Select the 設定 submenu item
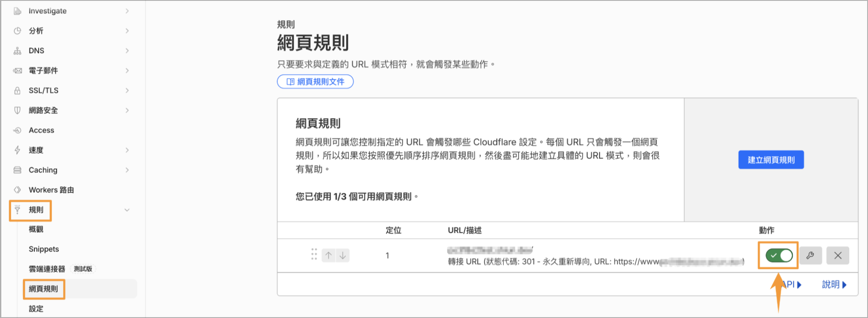This screenshot has height=318, width=868. pos(36,309)
